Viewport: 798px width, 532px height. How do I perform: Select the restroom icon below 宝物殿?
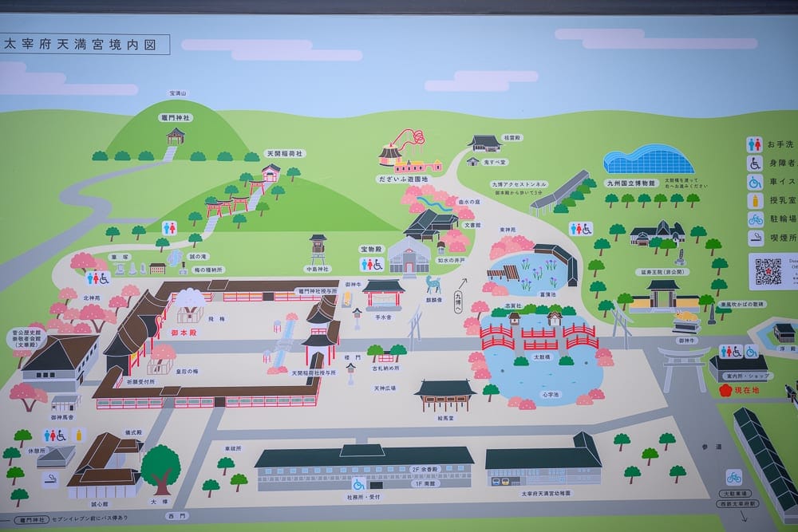[x=372, y=264]
